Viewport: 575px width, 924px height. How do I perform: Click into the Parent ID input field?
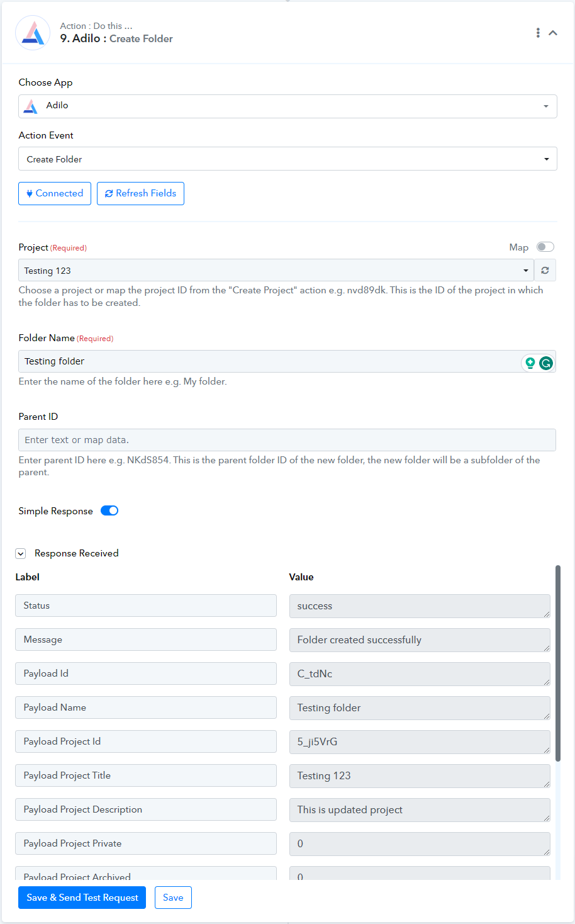[x=287, y=440]
